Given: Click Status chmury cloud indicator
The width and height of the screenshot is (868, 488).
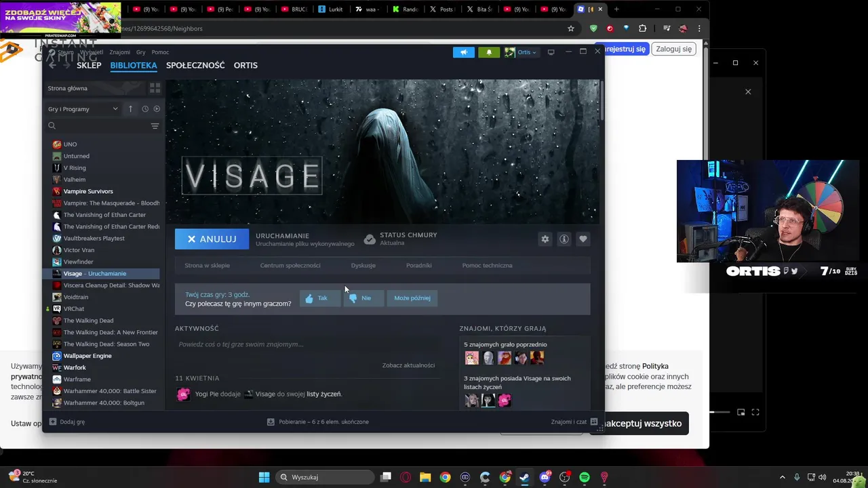Looking at the screenshot, I should [x=400, y=239].
